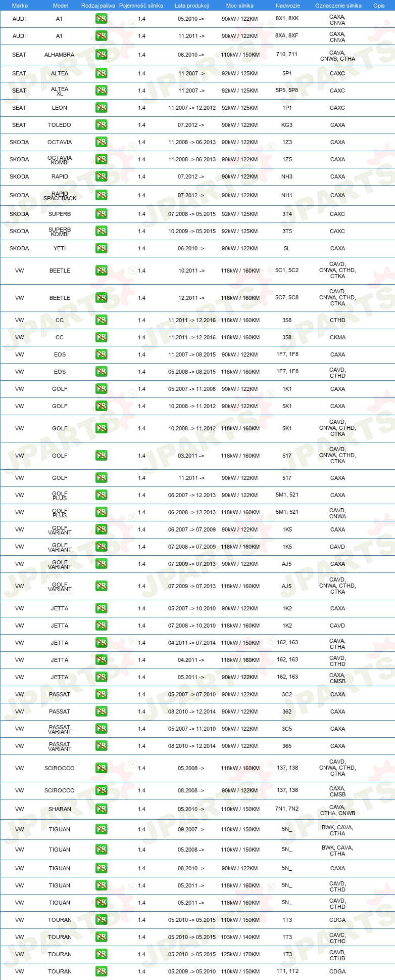Click fuel icon in Skoda Yeti row
This screenshot has height=980, width=395.
[101, 248]
